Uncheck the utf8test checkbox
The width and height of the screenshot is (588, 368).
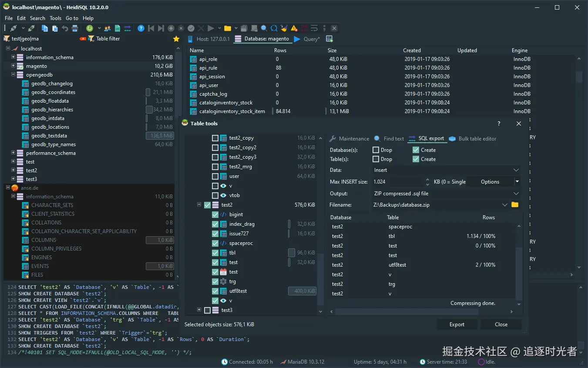[x=215, y=291]
